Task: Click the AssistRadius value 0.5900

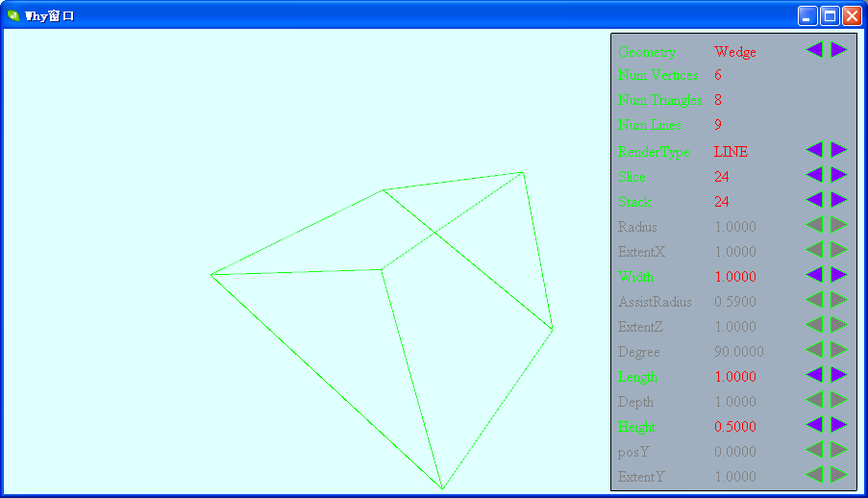Action: coord(735,302)
